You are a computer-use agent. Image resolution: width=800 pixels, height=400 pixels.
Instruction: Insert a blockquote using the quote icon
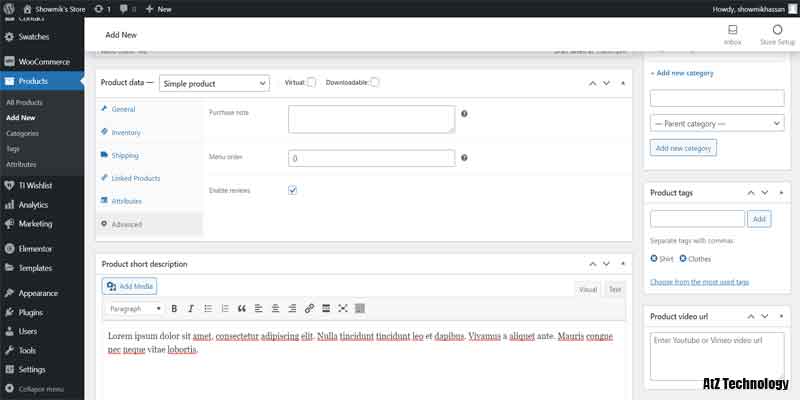tap(241, 309)
